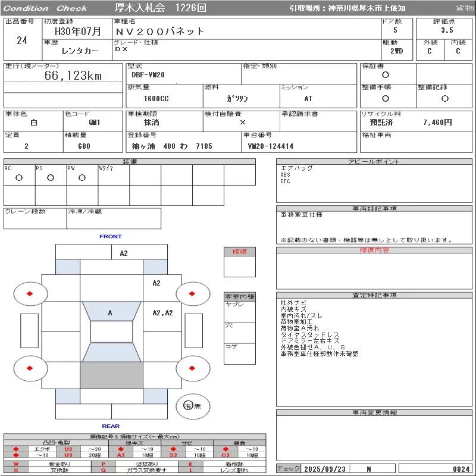Toggle the AC equipment circle mark
Image resolution: width=476 pixels, height=476 pixels.
point(19,177)
